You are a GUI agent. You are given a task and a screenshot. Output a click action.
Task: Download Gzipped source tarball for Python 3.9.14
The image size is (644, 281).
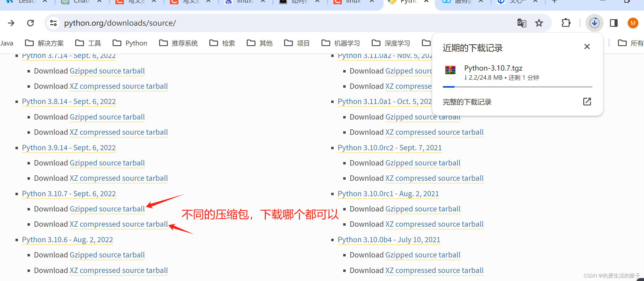pos(107,163)
